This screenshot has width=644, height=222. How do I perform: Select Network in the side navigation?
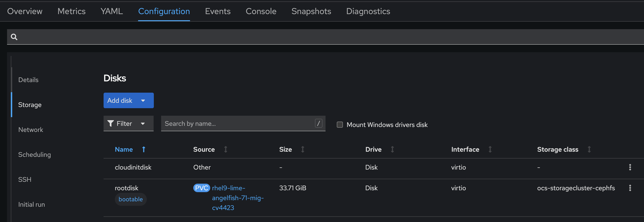[31, 130]
